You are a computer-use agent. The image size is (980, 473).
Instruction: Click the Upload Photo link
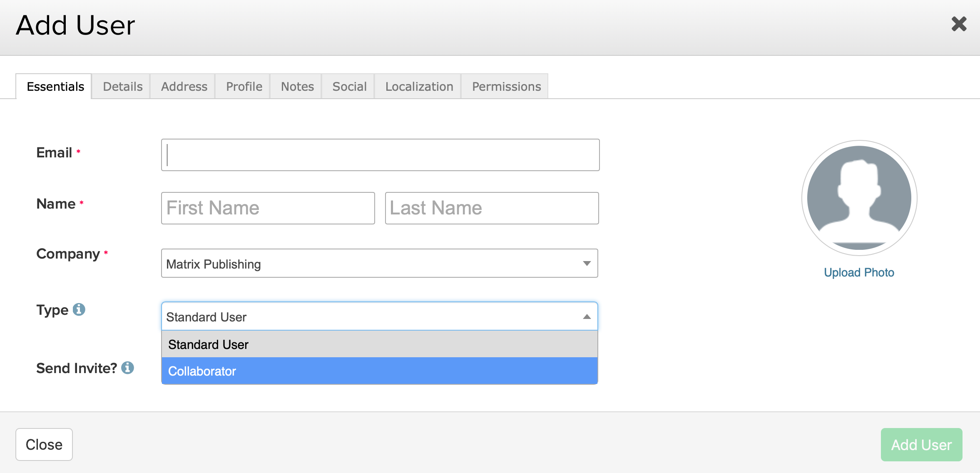click(x=859, y=272)
